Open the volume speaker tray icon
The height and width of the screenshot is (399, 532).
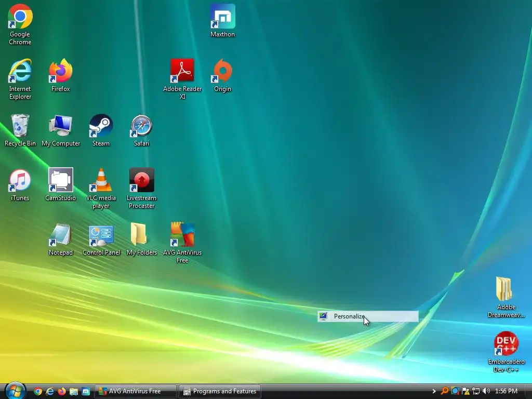click(x=486, y=391)
